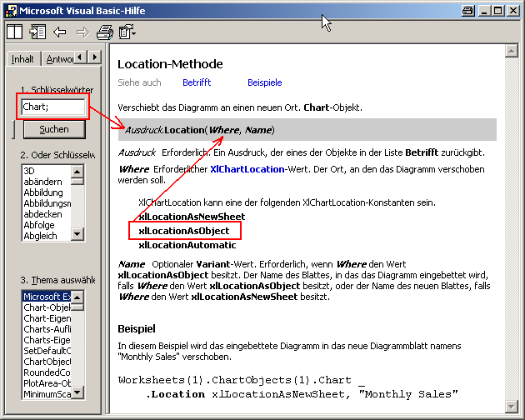This screenshot has width=525, height=420.
Task: Select the RoundedCo topic
Action: pyautogui.click(x=46, y=372)
